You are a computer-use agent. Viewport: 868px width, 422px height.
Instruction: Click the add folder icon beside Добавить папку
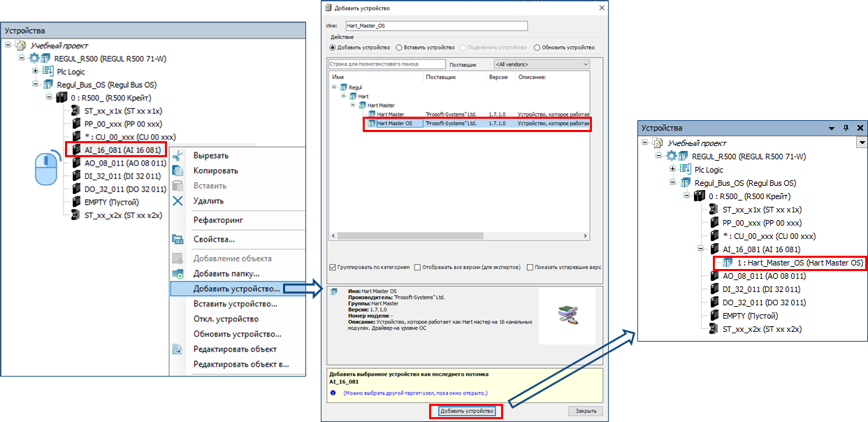178,273
